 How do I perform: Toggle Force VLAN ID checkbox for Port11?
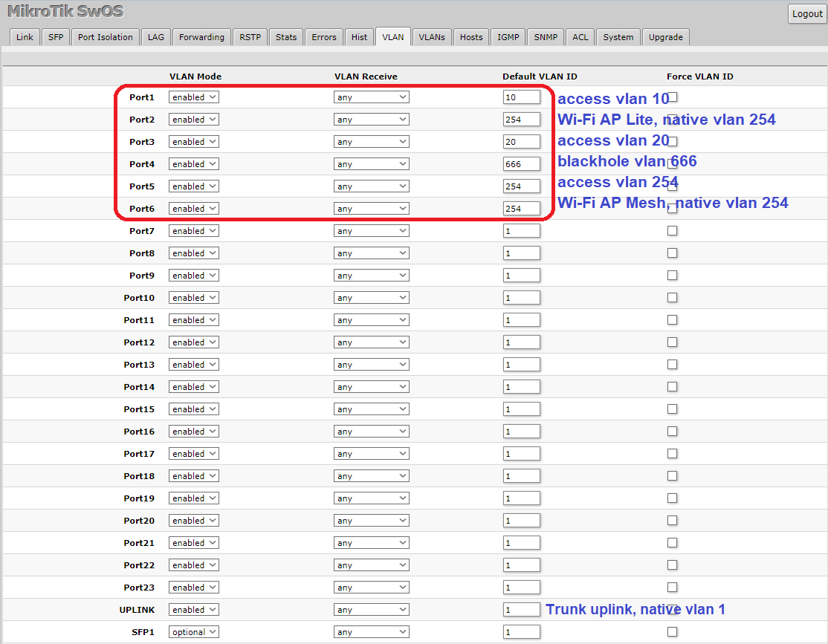672,320
